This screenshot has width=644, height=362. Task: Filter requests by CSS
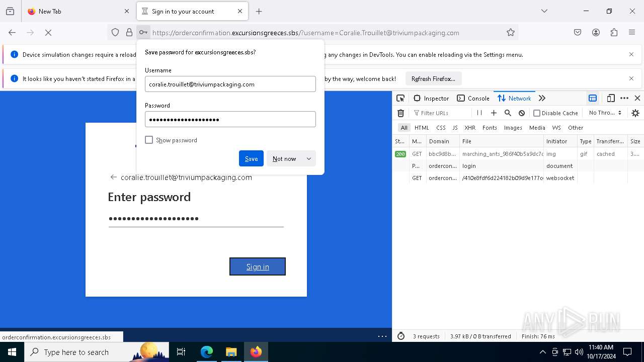pyautogui.click(x=441, y=128)
